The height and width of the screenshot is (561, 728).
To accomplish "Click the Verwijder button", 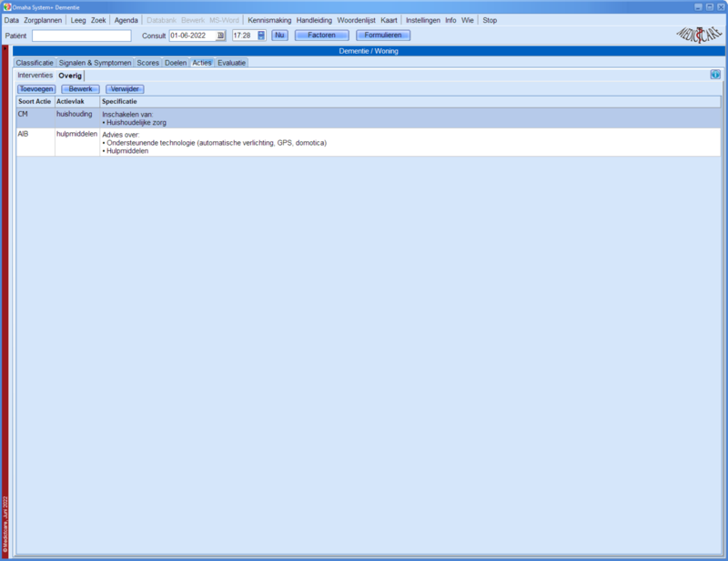I will click(x=125, y=89).
